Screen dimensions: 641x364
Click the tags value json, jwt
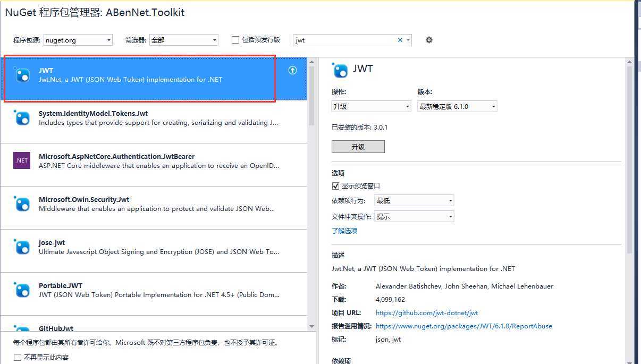point(388,340)
